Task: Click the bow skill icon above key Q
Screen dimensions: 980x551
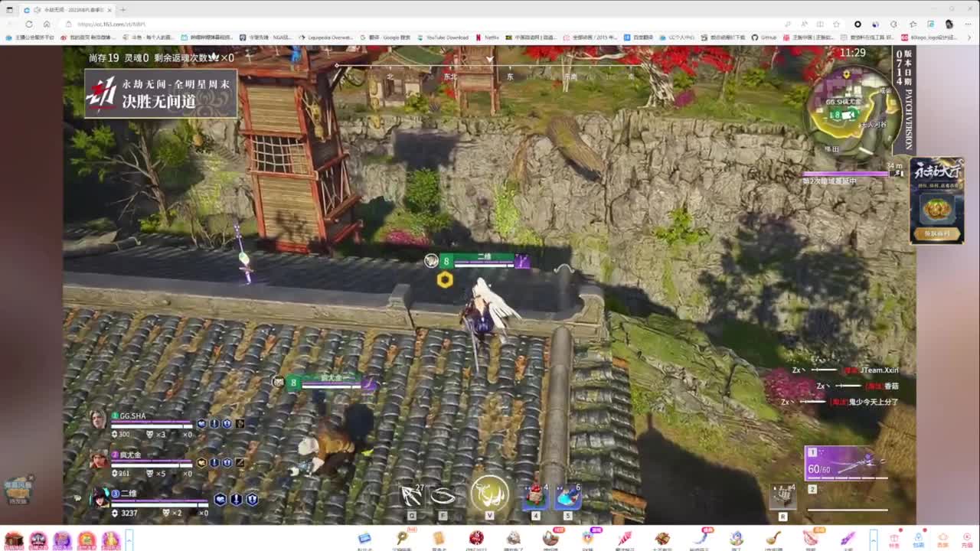Action: [x=412, y=497]
